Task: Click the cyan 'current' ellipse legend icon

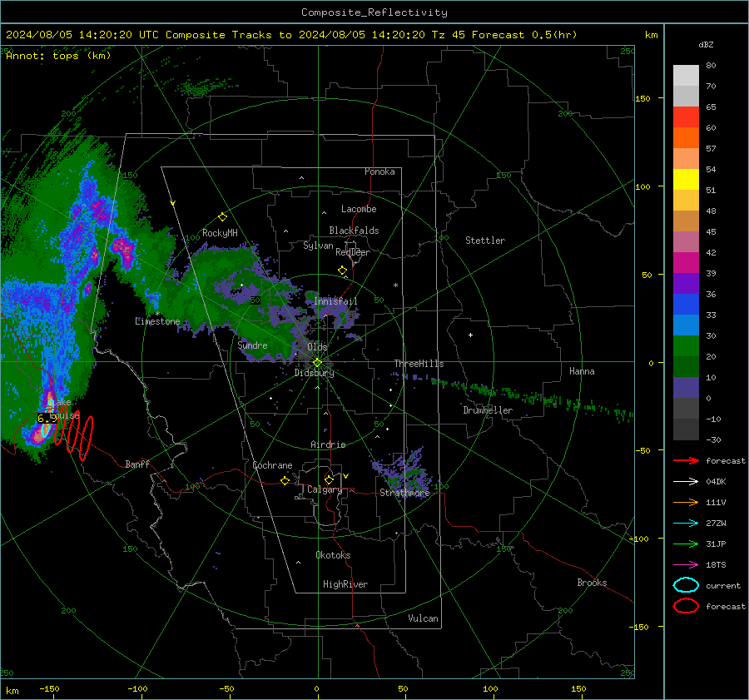Action: click(686, 585)
